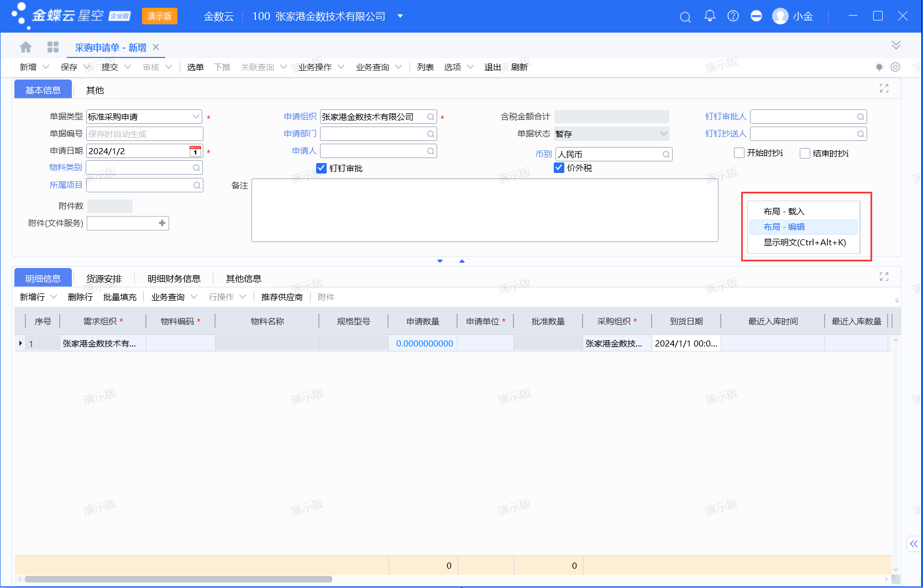Uncheck the 钉钉审批 checkbox
The width and height of the screenshot is (923, 588).
point(321,168)
